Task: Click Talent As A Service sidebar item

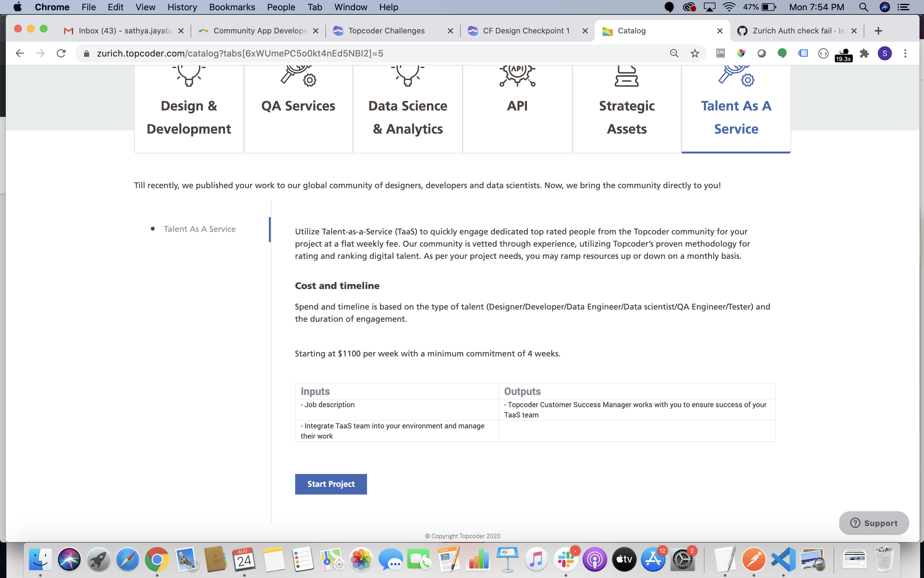Action: tap(200, 229)
